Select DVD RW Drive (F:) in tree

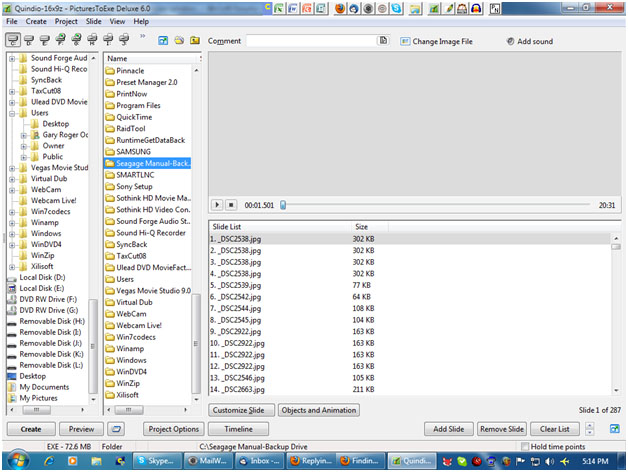click(x=48, y=299)
